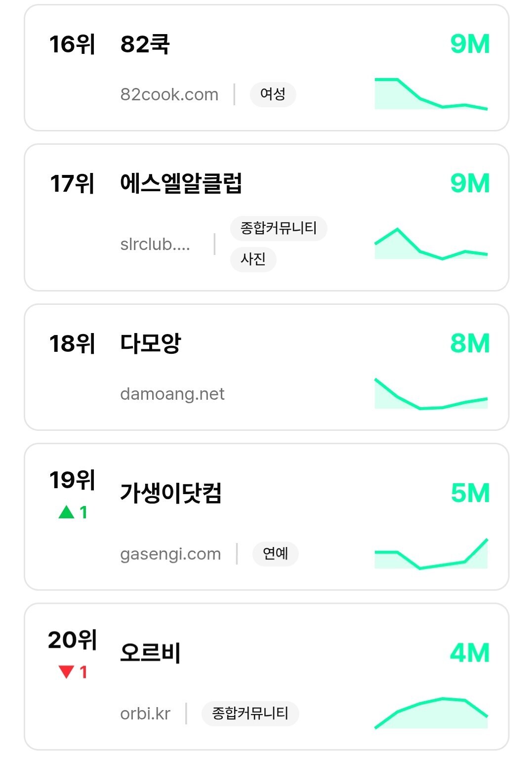Viewport: 532px width, 757px height.
Task: Tap the 다모앙 site title
Action: [x=150, y=343]
